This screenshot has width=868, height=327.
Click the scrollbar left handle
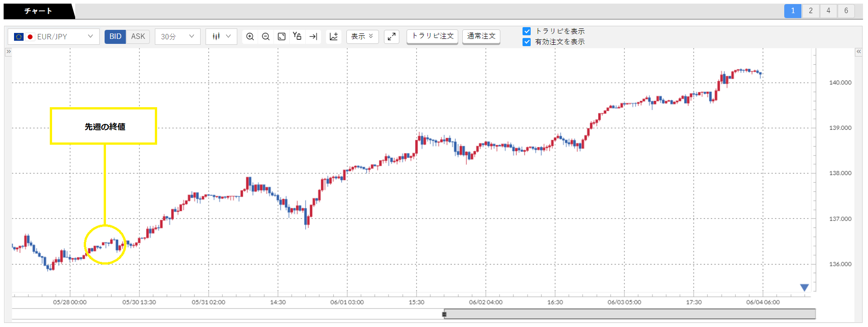pos(444,314)
